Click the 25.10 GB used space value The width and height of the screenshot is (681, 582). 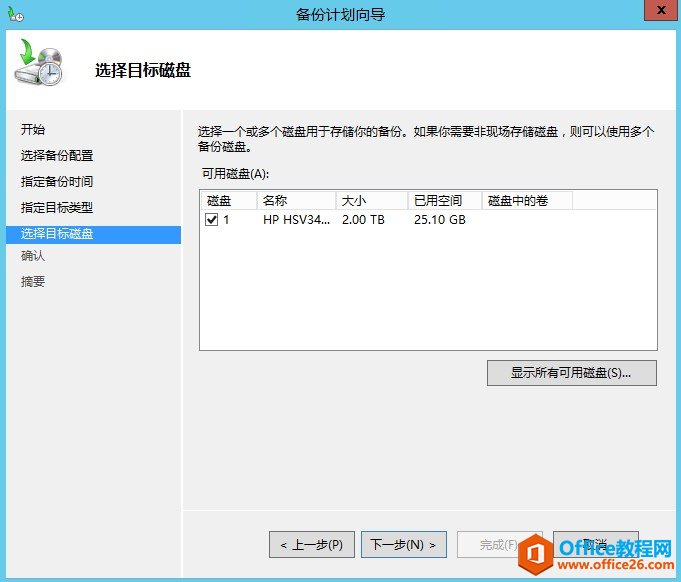click(440, 220)
